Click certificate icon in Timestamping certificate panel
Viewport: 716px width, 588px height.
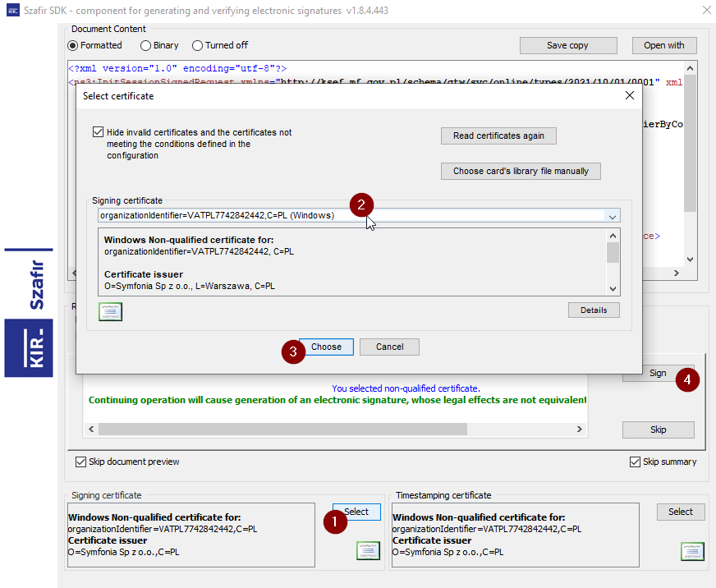(692, 551)
